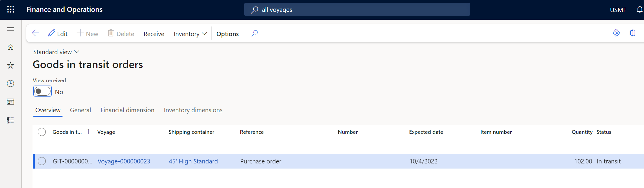Open Recent clock icon in sidebar

pyautogui.click(x=11, y=83)
